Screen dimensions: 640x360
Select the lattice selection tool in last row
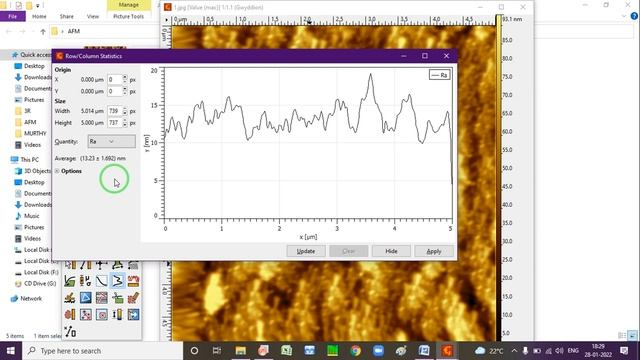click(x=70, y=331)
